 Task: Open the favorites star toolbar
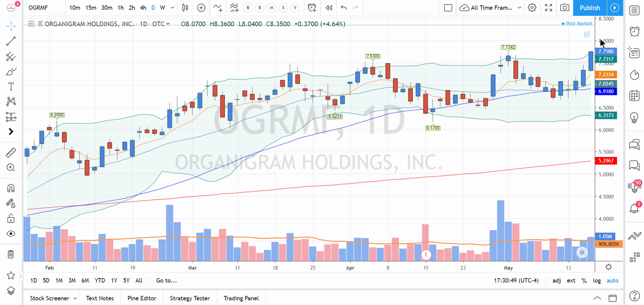tap(11, 275)
